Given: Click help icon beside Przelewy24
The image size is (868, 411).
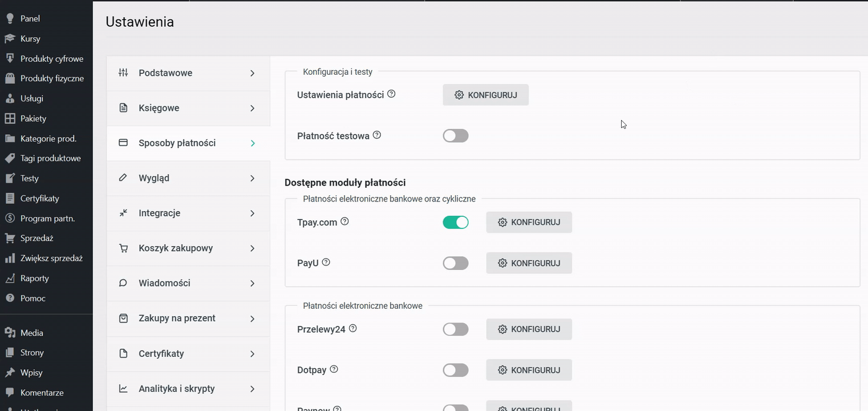Looking at the screenshot, I should pyautogui.click(x=353, y=329).
